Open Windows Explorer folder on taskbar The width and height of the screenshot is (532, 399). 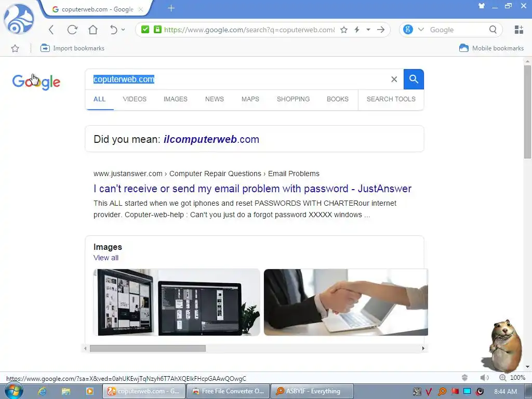tap(66, 391)
